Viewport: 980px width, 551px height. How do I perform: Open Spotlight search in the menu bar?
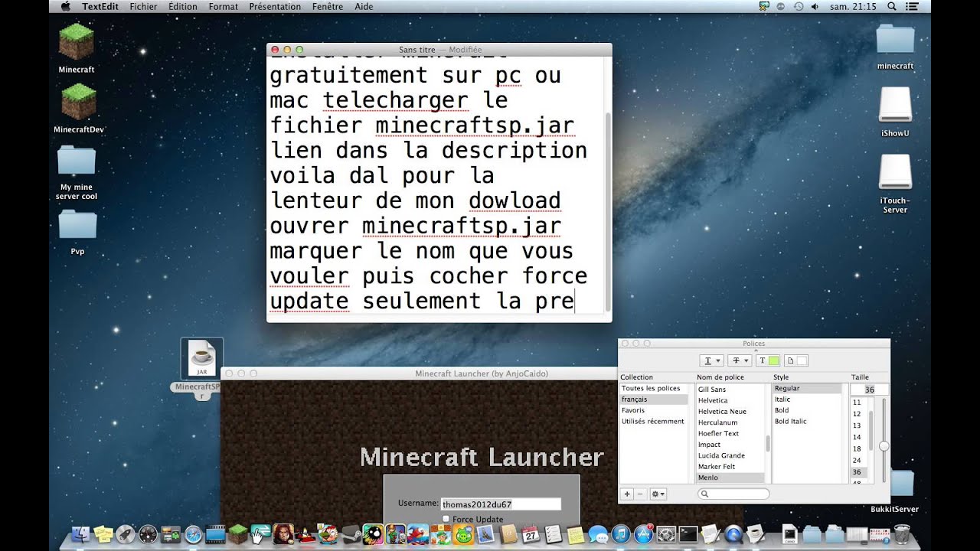(891, 6)
